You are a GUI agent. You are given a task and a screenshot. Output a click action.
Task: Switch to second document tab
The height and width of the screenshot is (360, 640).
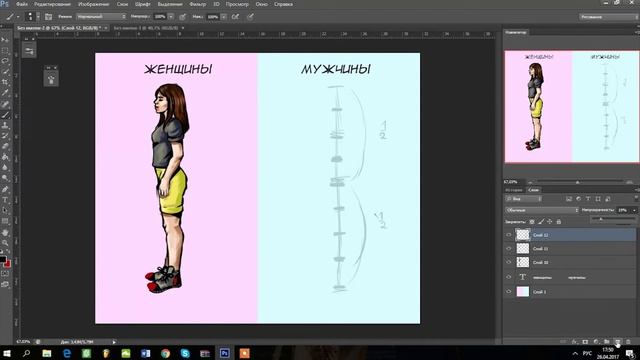[146, 28]
